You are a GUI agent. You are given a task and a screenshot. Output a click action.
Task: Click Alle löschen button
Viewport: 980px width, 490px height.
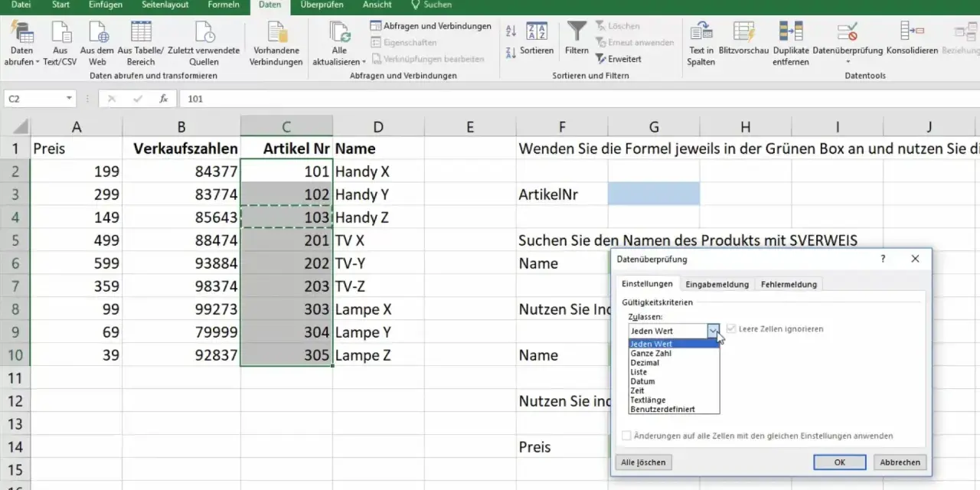(643, 462)
